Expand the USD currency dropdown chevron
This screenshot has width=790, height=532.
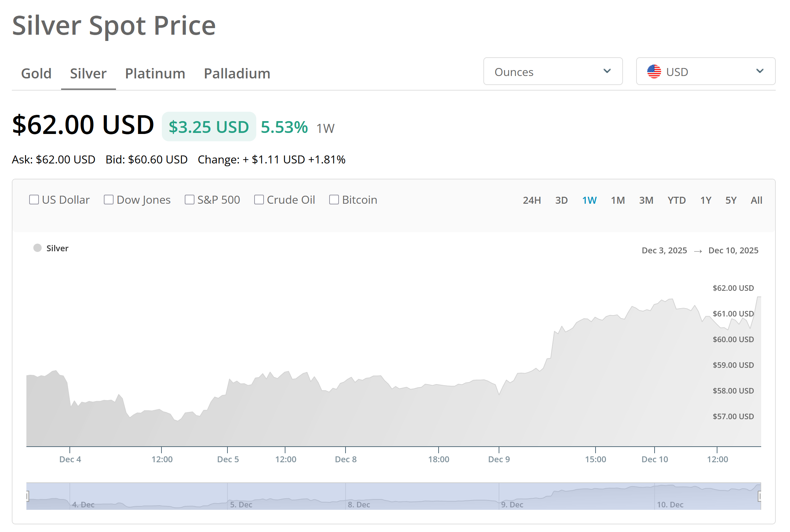click(x=760, y=71)
